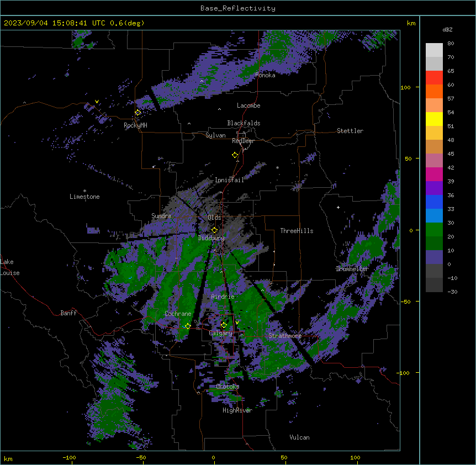This screenshot has height=465, width=476.
Task: Click the timestamp 2023/09/04 15:08:41 UTC
Action: 55,23
